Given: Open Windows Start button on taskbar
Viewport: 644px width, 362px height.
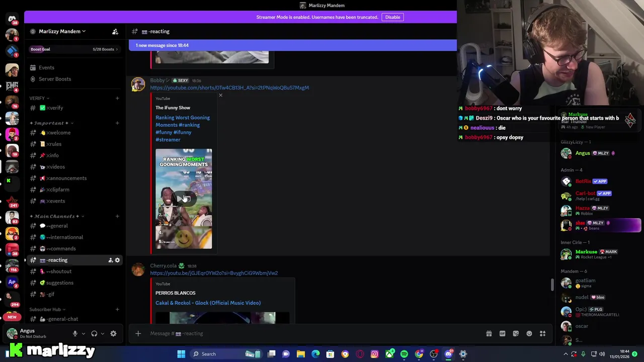Looking at the screenshot, I should coord(181,354).
